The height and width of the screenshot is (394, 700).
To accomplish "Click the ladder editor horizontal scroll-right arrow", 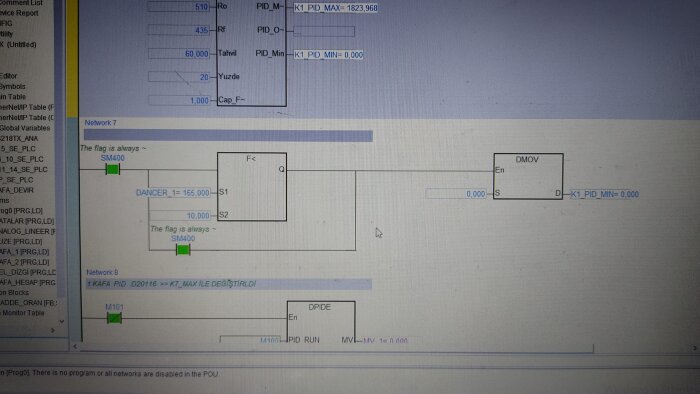I will tap(695, 348).
